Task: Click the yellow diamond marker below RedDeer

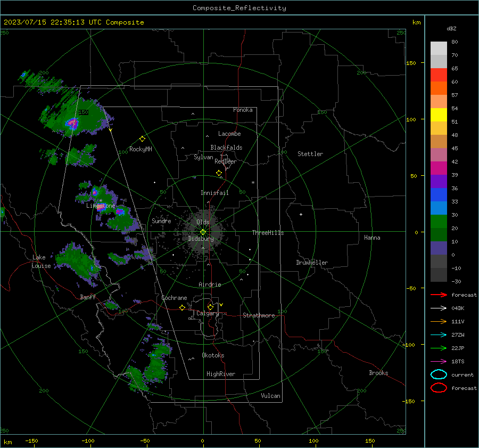Action: click(219, 173)
